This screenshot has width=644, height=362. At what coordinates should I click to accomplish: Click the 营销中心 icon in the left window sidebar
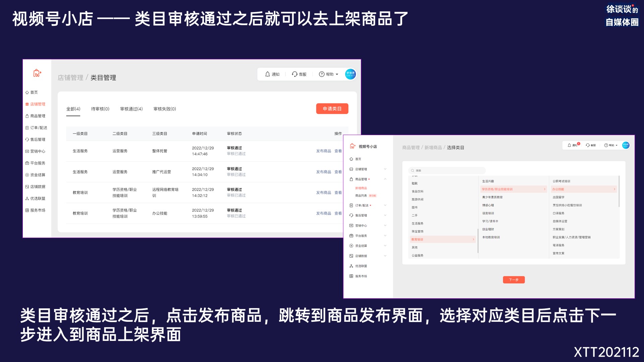click(x=27, y=151)
